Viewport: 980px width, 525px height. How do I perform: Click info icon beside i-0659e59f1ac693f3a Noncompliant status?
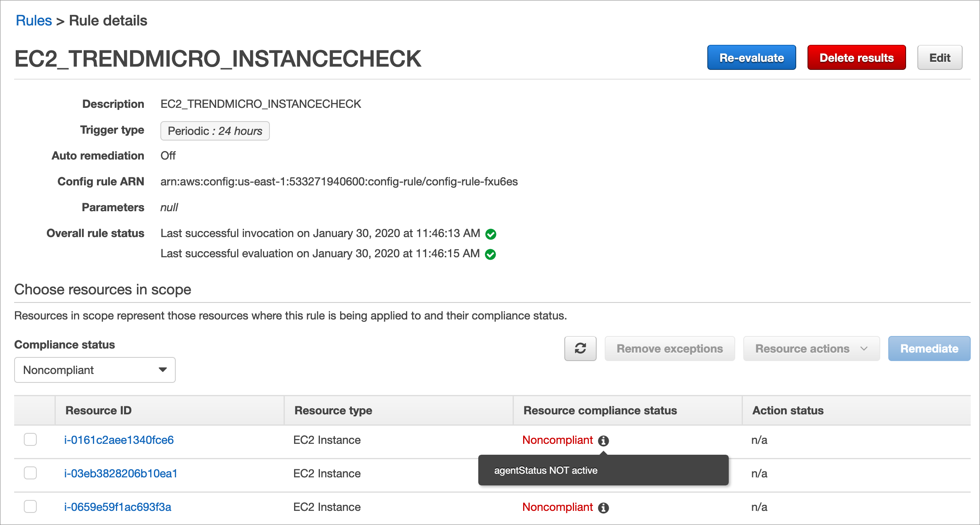(603, 508)
